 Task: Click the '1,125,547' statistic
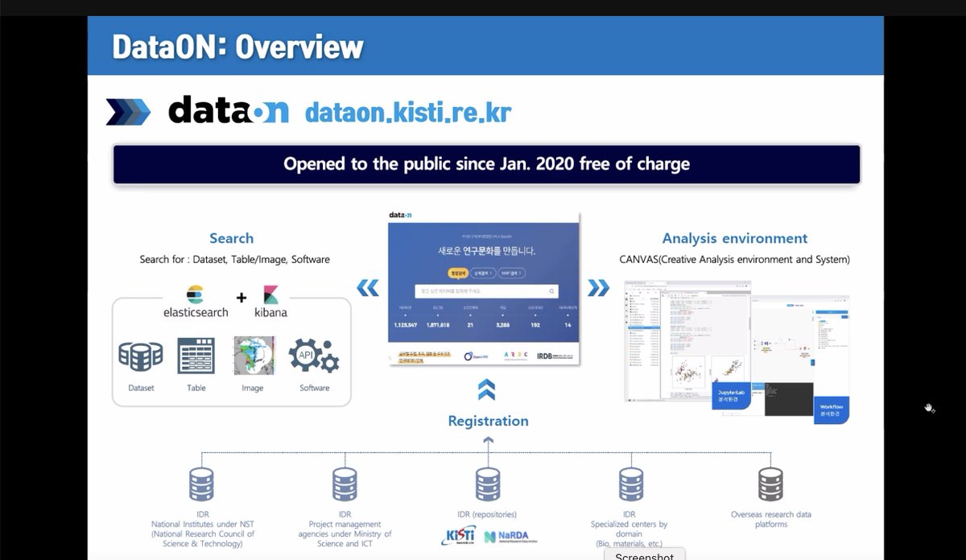pos(407,324)
